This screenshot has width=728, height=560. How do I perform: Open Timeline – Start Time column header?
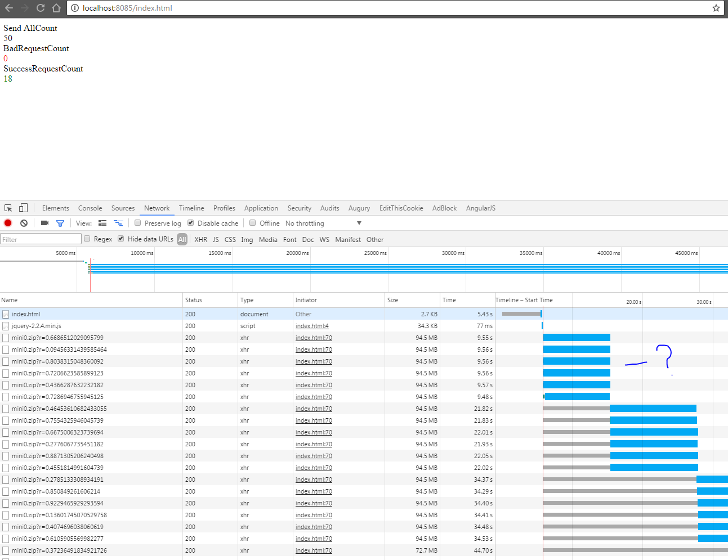[524, 300]
